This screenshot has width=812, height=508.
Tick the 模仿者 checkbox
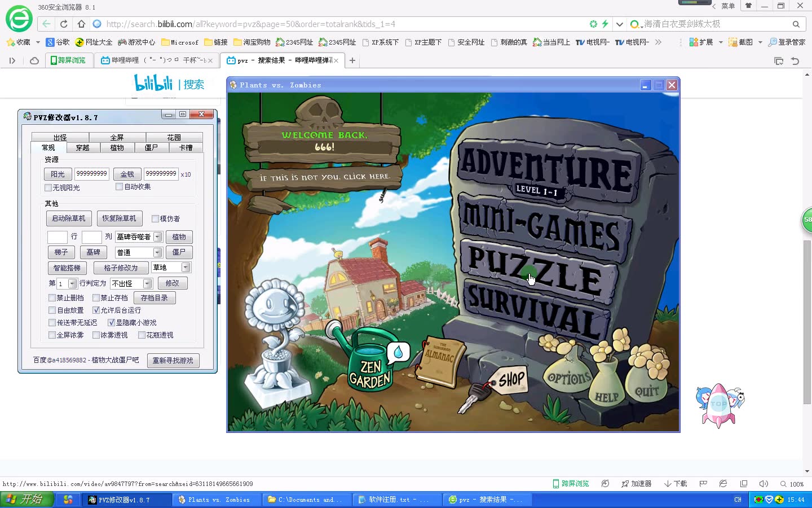click(x=155, y=218)
